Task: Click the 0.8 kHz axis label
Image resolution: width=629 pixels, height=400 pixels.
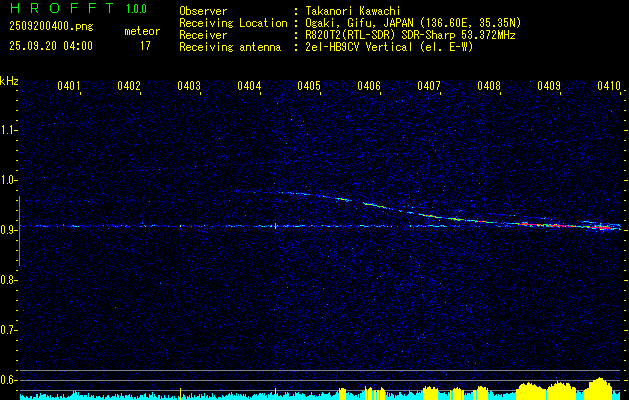Action: [8, 280]
